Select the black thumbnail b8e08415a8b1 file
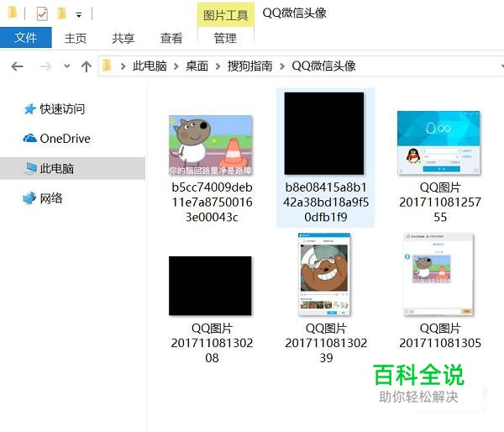504x432 pixels. pos(324,134)
